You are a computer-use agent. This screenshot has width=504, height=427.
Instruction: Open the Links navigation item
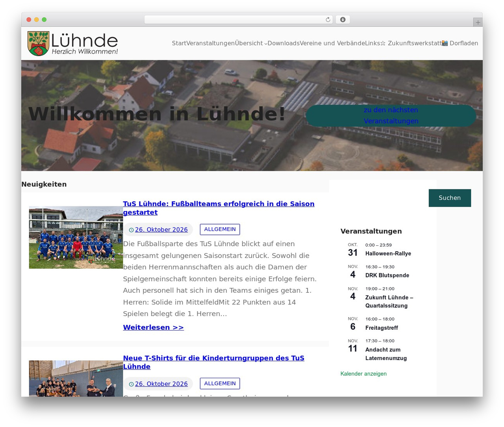point(372,43)
